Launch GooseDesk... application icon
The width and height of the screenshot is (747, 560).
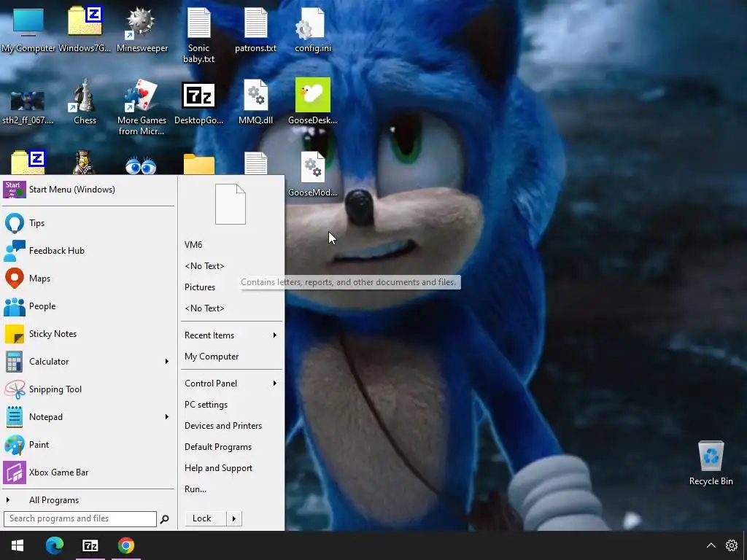(313, 102)
